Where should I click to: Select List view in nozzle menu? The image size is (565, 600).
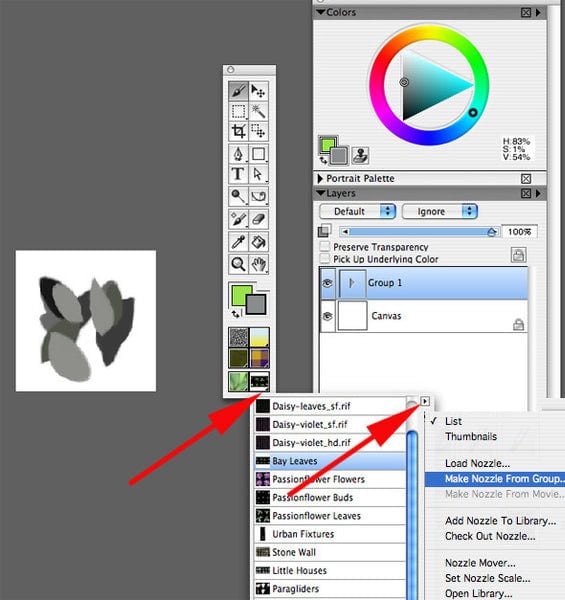tap(453, 421)
